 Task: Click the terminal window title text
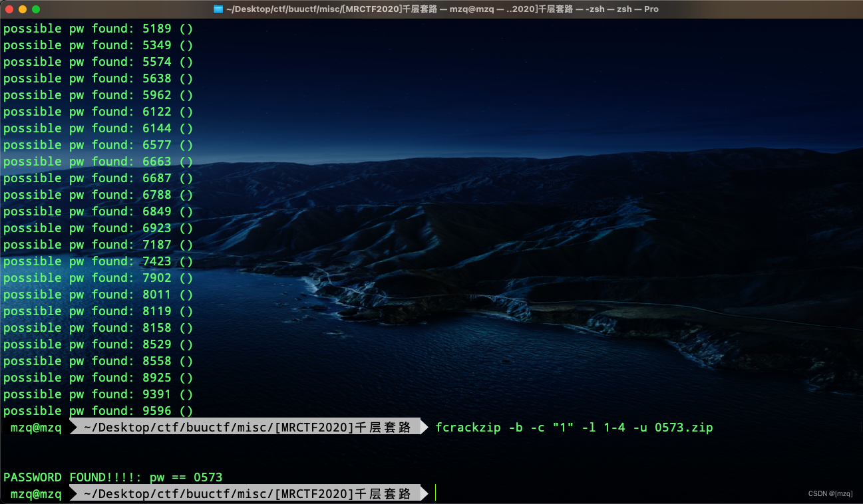click(442, 9)
